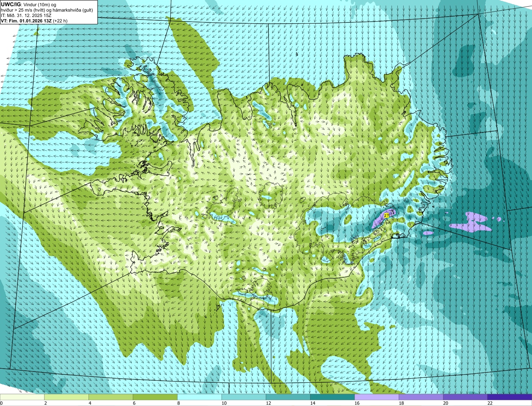This screenshot has height=406, width=532.
Task: Click the '6' label on the color scale
Action: [x=134, y=403]
